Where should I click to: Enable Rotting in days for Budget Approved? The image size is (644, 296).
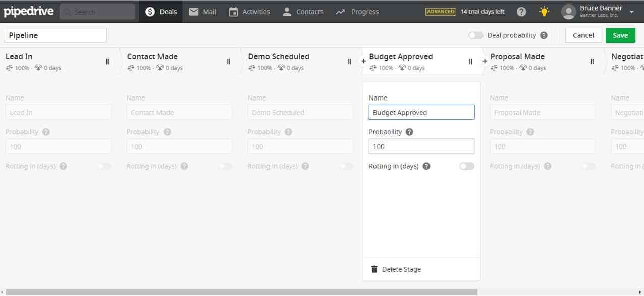click(x=467, y=166)
